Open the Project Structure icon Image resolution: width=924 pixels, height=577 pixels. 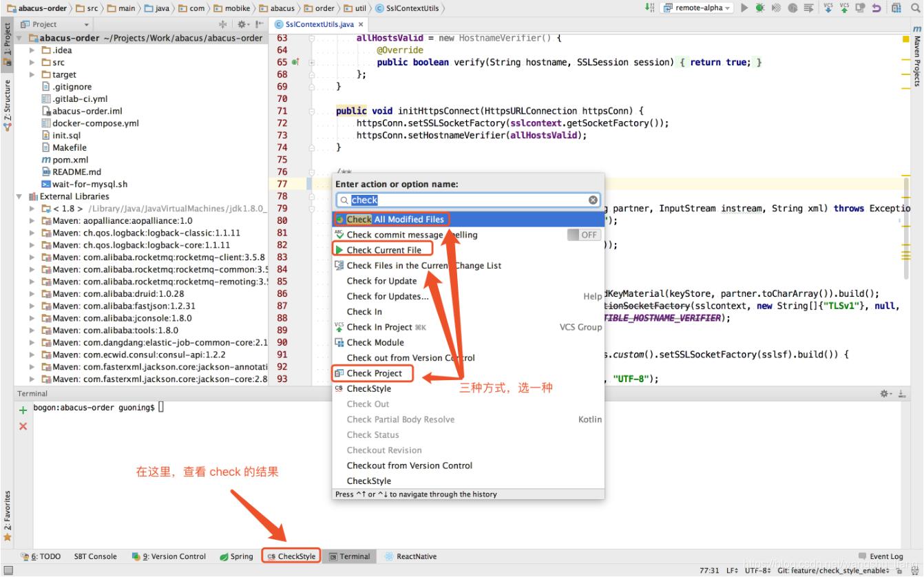pos(896,8)
